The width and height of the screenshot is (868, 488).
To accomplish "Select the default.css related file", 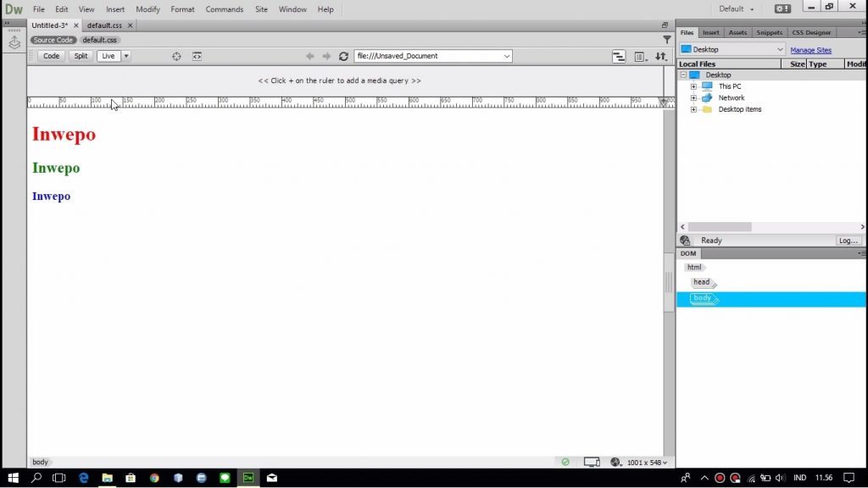I will click(100, 40).
